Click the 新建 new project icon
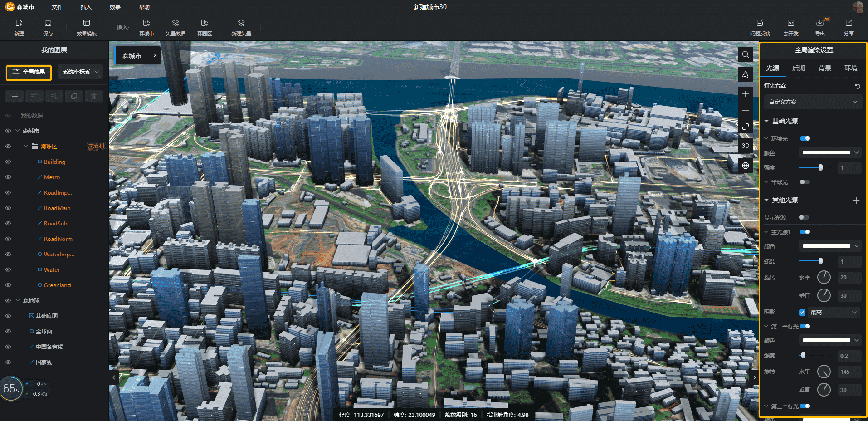 (19, 23)
